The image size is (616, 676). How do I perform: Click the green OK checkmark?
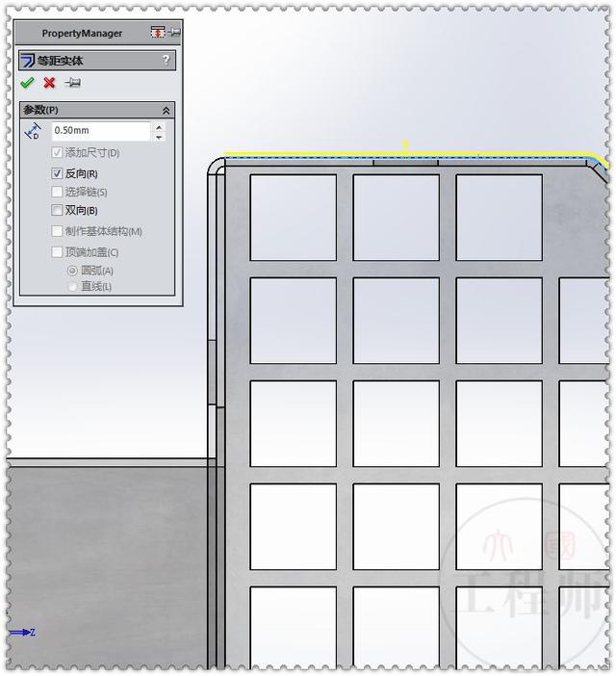(x=27, y=83)
